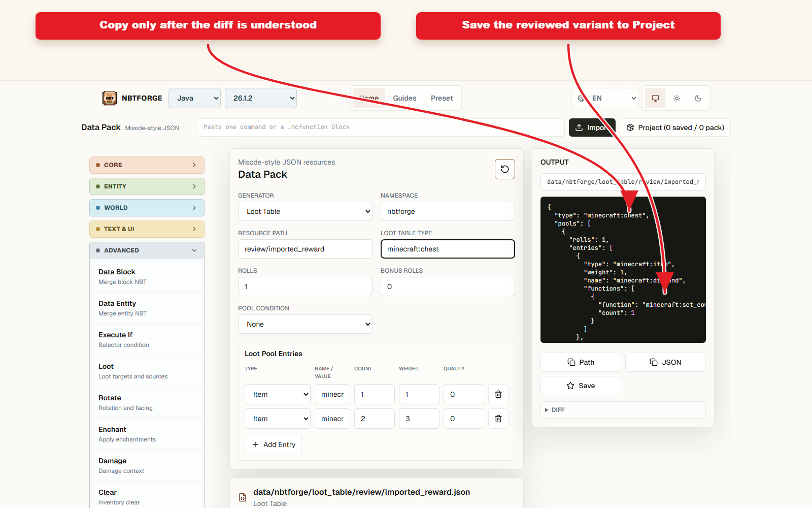Delete the second loot pool entry
This screenshot has width=812, height=508.
pyautogui.click(x=498, y=419)
